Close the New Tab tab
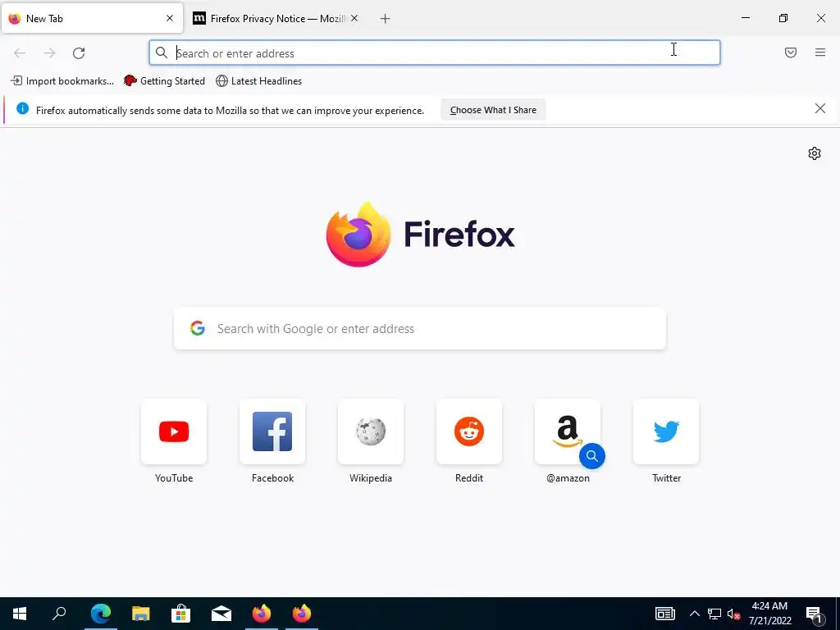 pyautogui.click(x=170, y=18)
